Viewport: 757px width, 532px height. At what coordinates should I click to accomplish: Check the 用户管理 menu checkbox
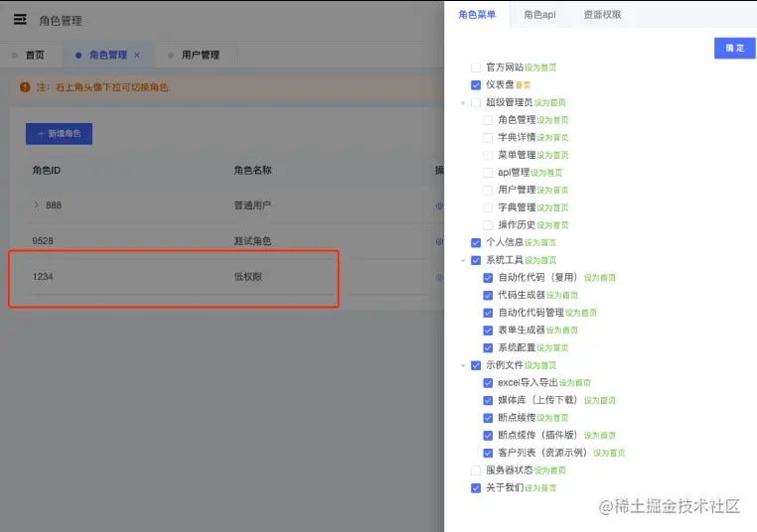point(488,190)
